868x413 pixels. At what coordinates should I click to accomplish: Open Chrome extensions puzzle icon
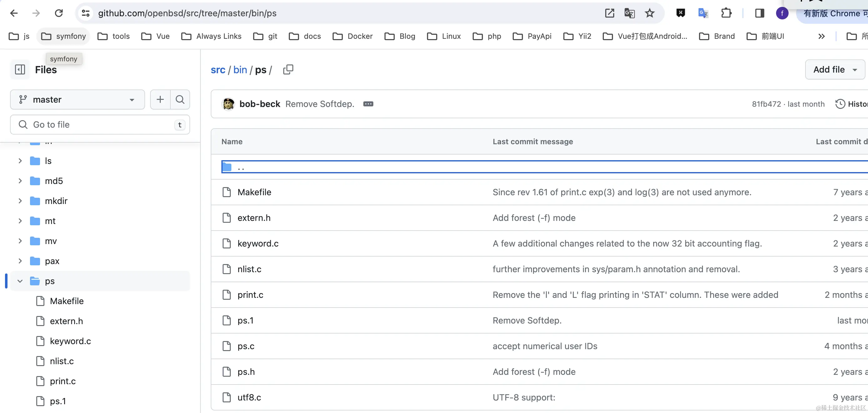726,13
